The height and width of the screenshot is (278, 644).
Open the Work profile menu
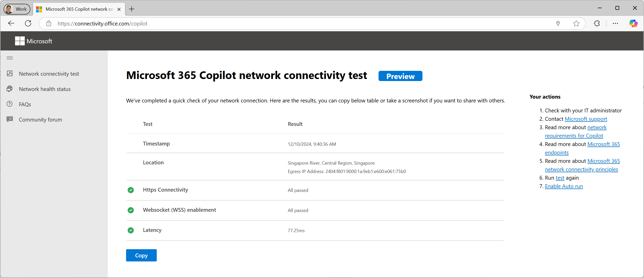(17, 9)
